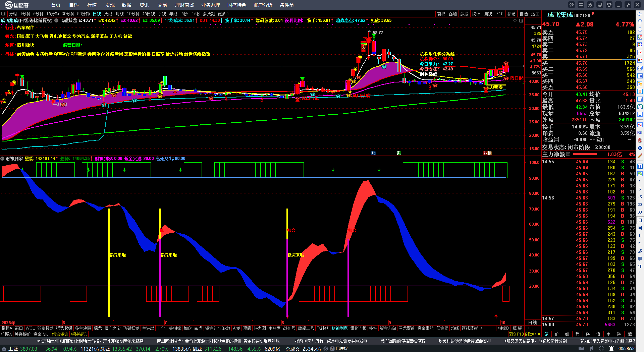This screenshot has height=352, width=644.
Task: Click the four-way move arrows icon in sidebar
Action: [x=640, y=148]
